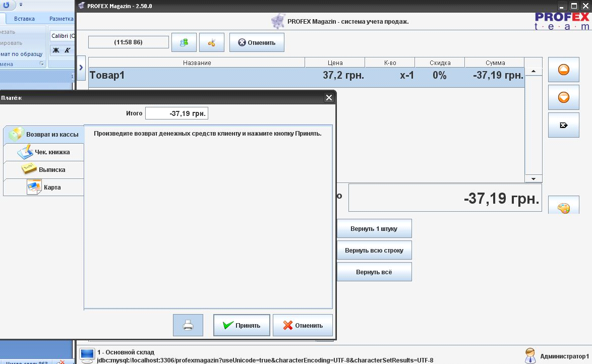Open the quick access toolbar dropdown arrow
The width and height of the screenshot is (592, 364).
point(21,5)
